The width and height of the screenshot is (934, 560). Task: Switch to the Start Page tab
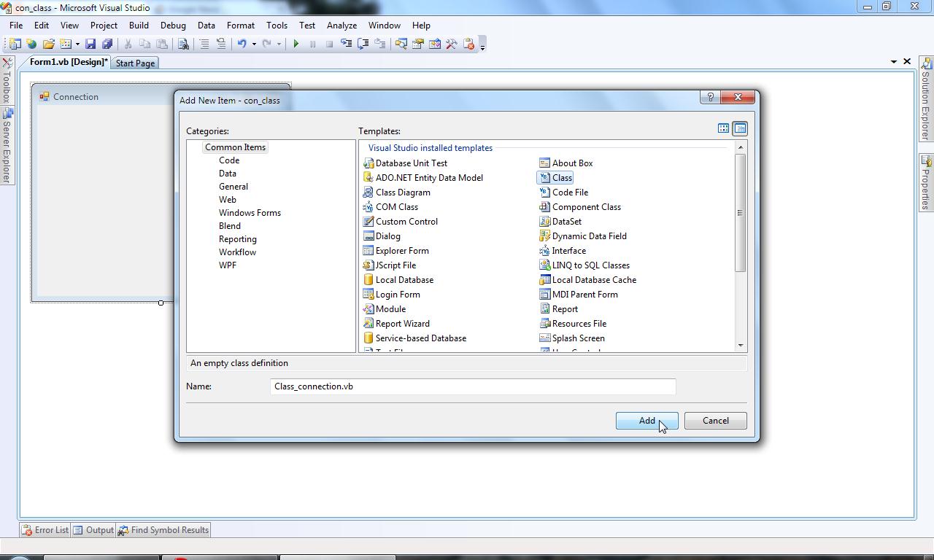point(135,63)
